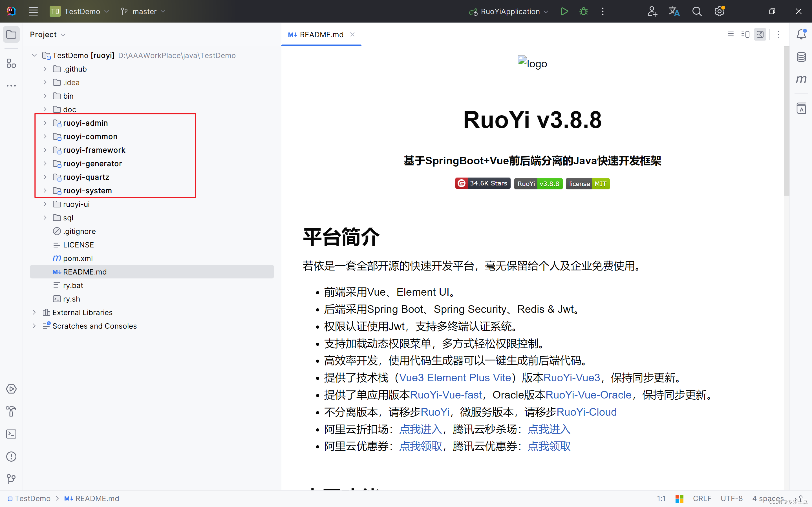Toggle split editor and preview layout
812x507 pixels.
click(745, 34)
